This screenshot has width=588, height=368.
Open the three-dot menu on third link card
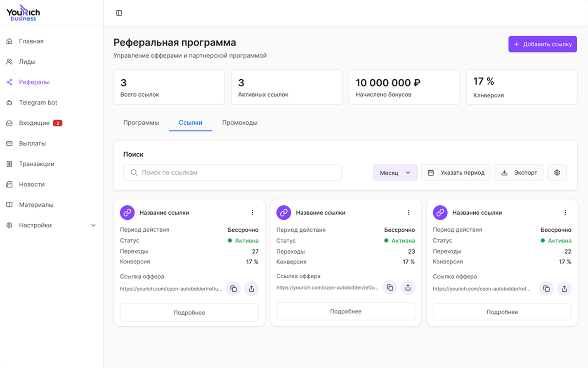point(565,212)
